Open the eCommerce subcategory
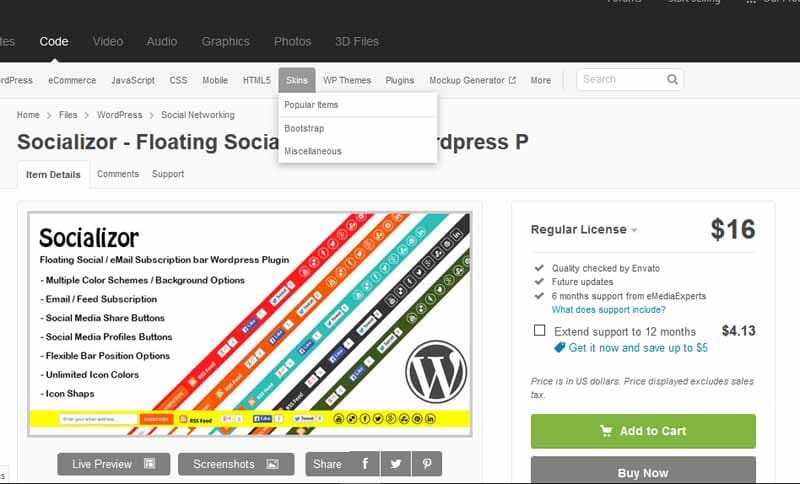Viewport: 800px width, 484px height. tap(72, 81)
